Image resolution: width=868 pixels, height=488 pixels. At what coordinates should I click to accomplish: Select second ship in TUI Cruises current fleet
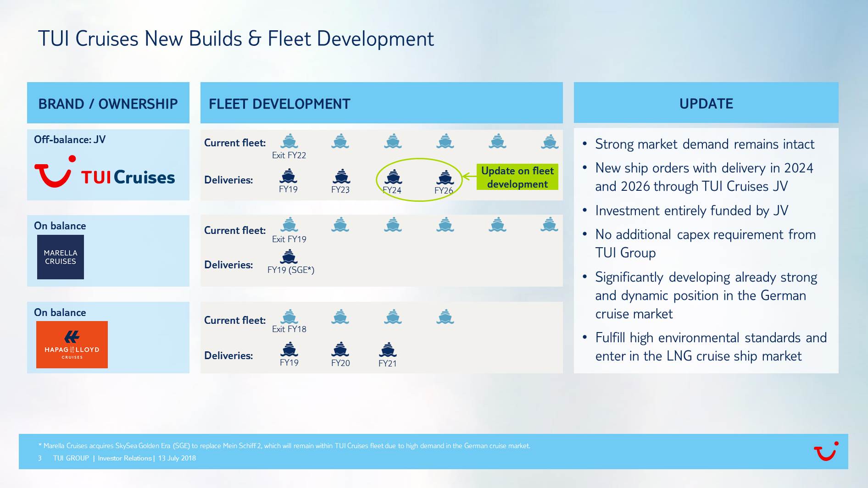[x=340, y=141]
